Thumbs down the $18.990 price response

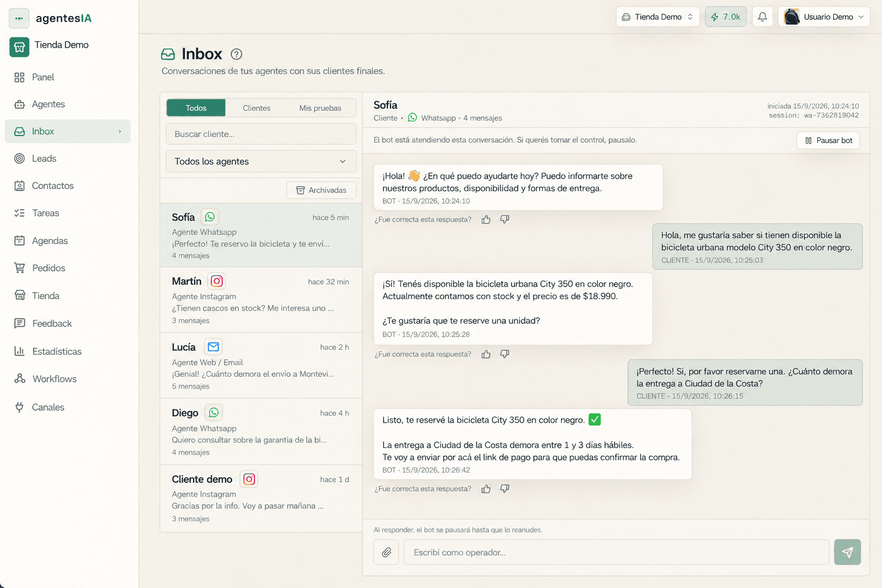[x=505, y=354]
